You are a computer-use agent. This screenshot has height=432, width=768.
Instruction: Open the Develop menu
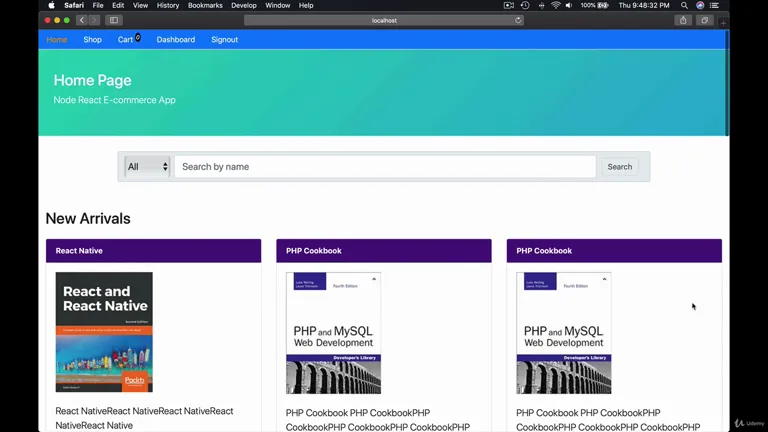(244, 5)
